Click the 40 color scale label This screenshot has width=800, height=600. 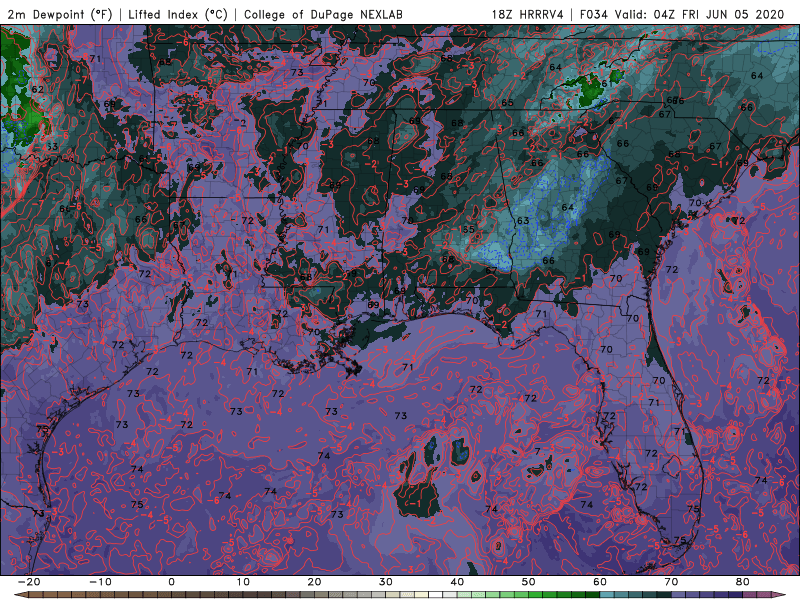[457, 582]
